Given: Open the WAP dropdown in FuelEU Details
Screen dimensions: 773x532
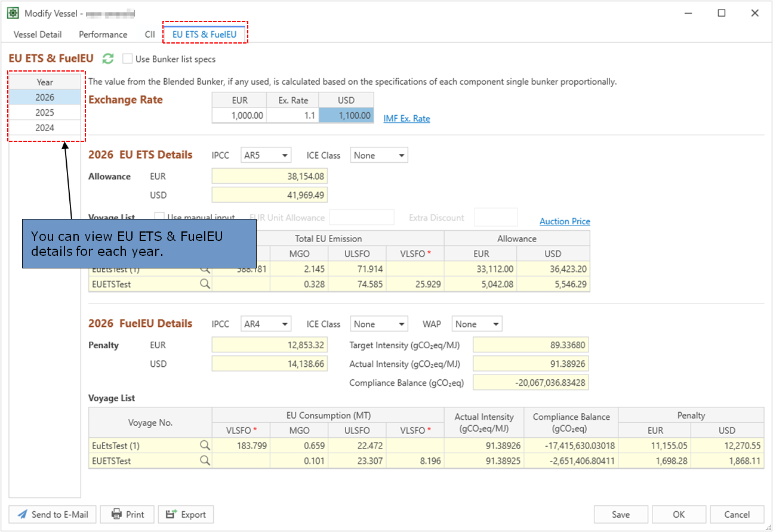Looking at the screenshot, I should click(476, 324).
